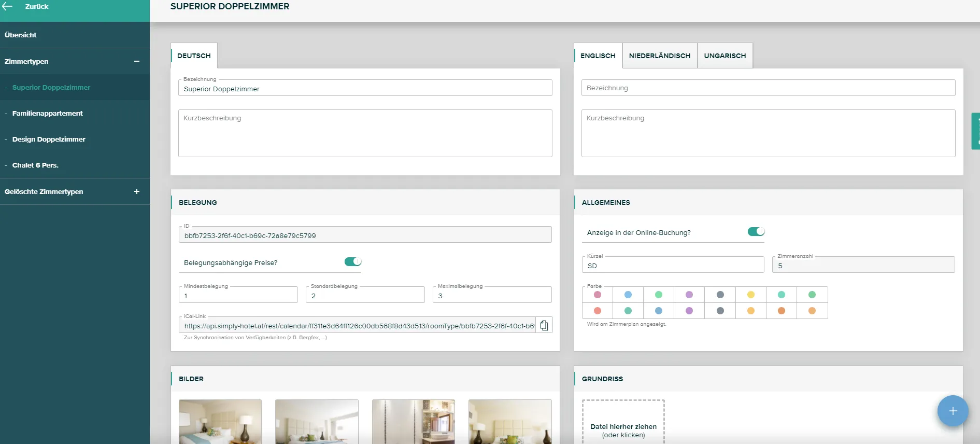Click the Kürzel field containing SD

[x=673, y=265]
